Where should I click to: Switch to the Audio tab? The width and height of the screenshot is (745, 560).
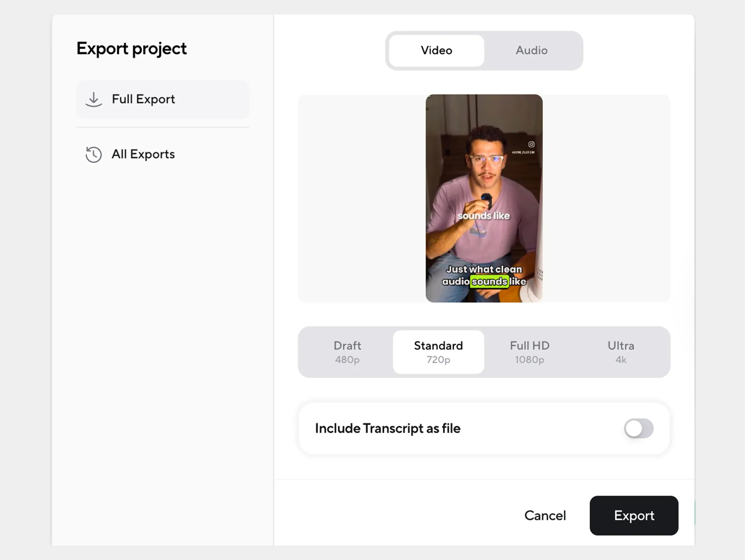pyautogui.click(x=532, y=51)
